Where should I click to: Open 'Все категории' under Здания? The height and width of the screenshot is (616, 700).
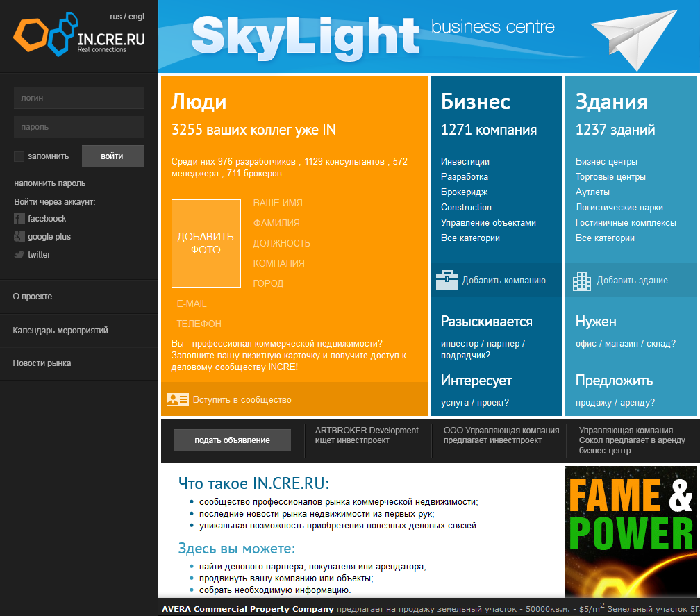coord(605,238)
